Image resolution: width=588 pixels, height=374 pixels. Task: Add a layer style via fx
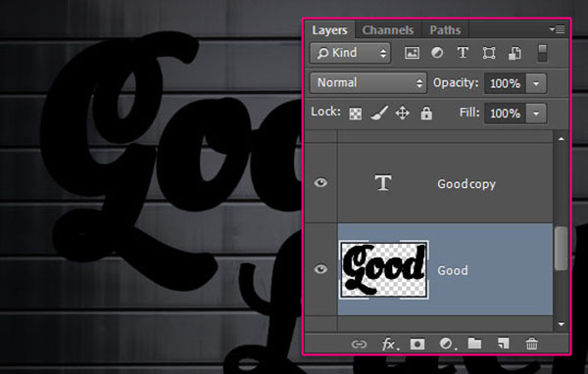390,344
